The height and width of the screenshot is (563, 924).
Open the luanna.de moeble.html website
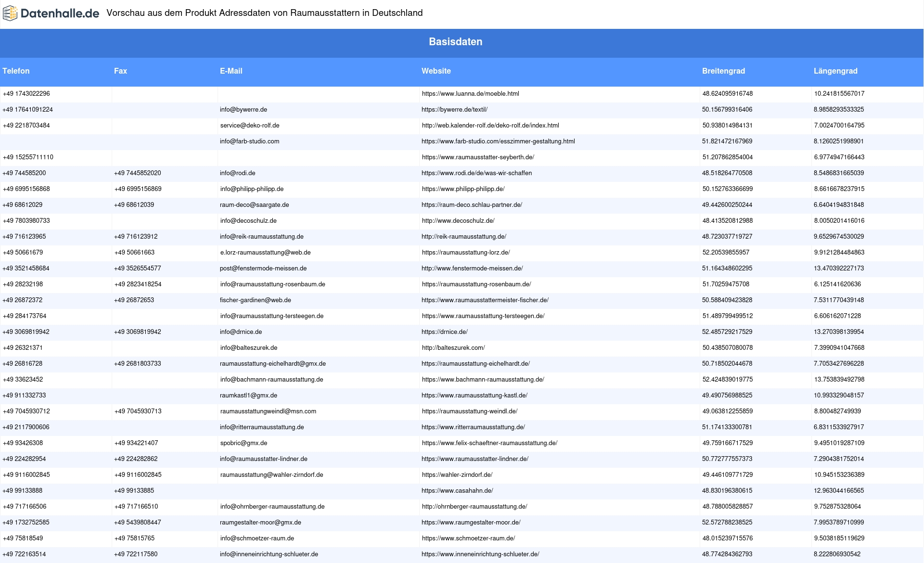click(x=470, y=94)
